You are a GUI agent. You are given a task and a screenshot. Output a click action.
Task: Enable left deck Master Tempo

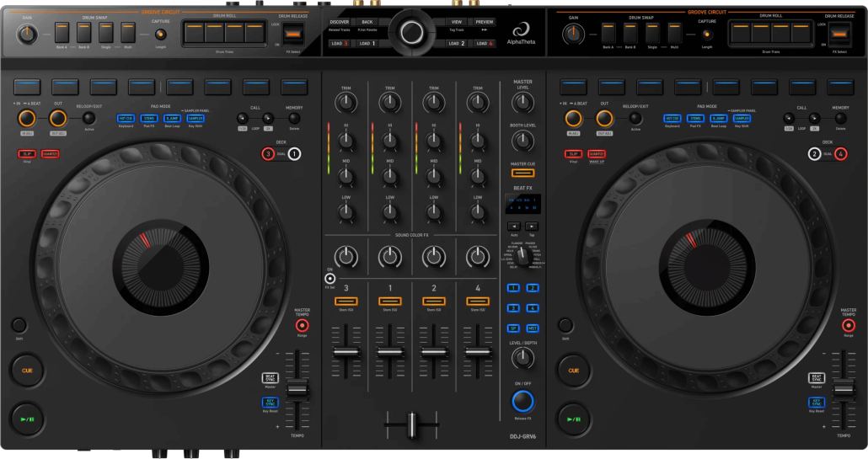click(x=302, y=325)
